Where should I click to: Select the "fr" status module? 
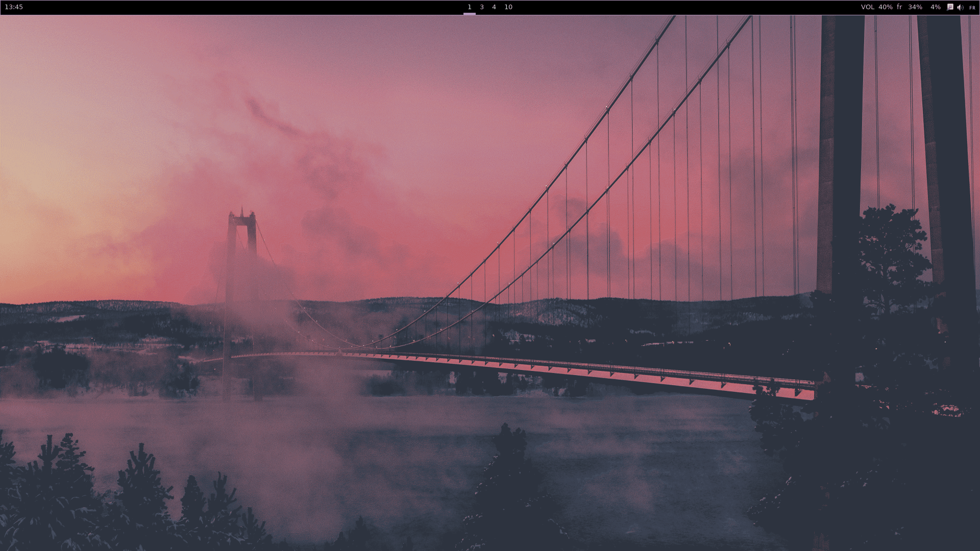(899, 7)
